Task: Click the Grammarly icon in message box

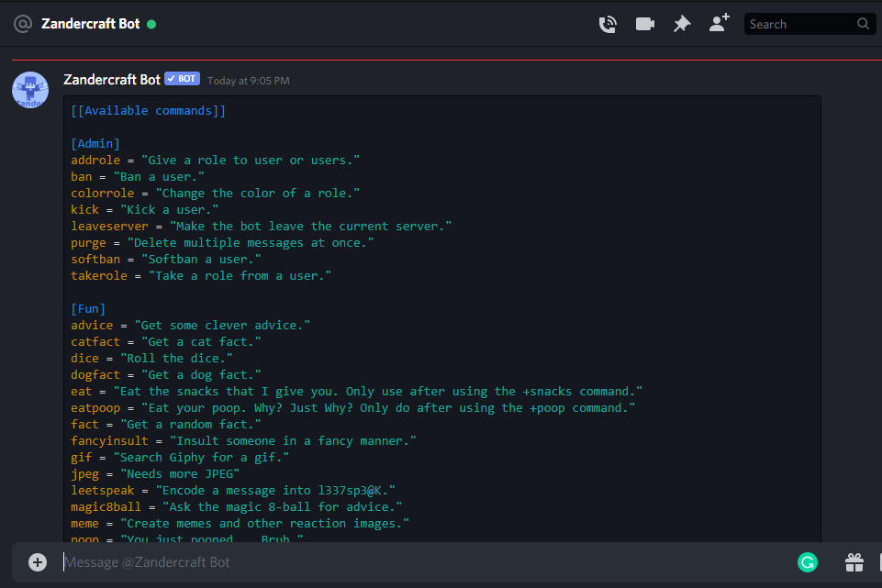Action: click(807, 562)
